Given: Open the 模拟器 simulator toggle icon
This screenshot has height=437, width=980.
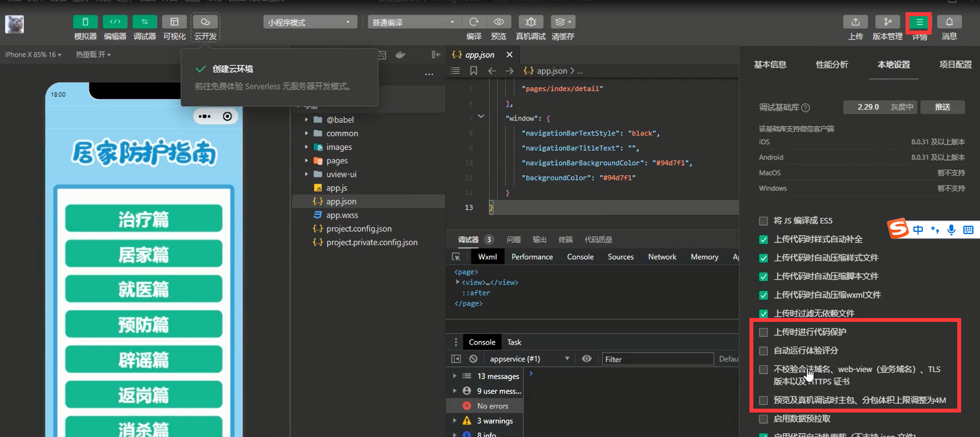Looking at the screenshot, I should click(x=85, y=22).
